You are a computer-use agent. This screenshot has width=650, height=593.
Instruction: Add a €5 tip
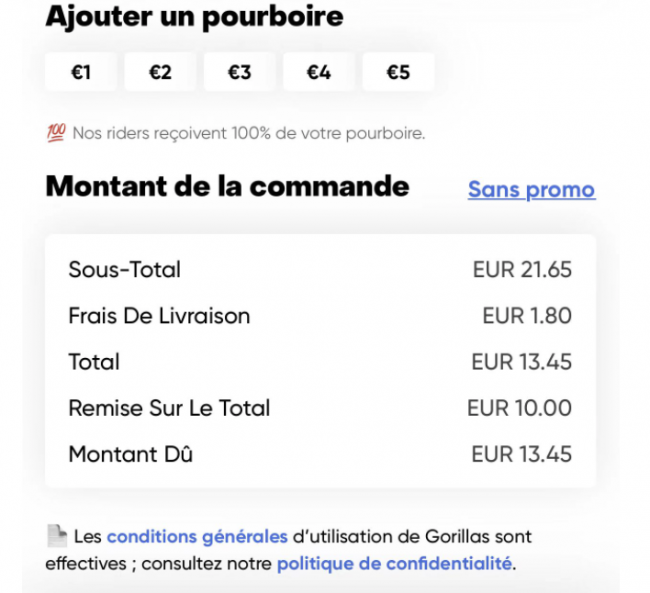(398, 72)
